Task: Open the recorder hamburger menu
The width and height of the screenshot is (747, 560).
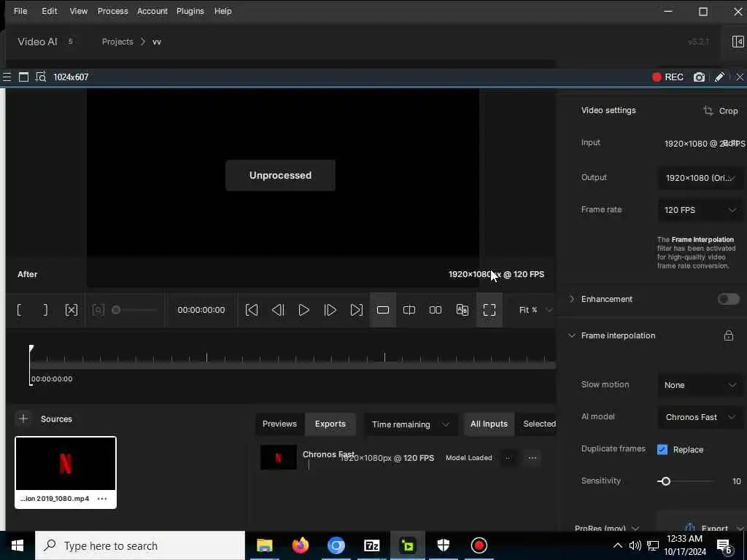Action: tap(7, 77)
